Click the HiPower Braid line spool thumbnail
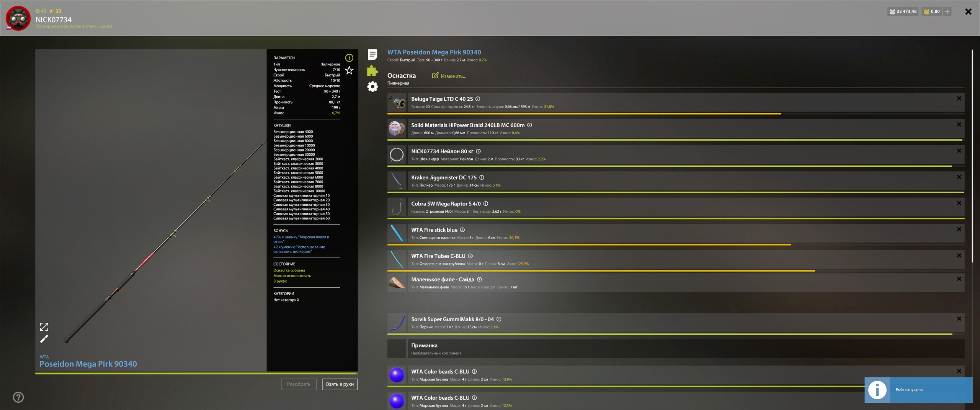The width and height of the screenshot is (980, 410). [x=397, y=129]
